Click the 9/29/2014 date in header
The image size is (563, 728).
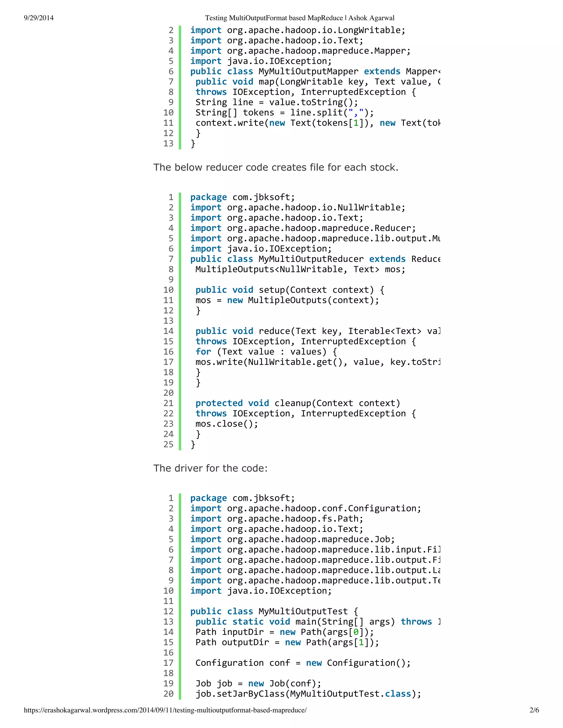tap(39, 18)
